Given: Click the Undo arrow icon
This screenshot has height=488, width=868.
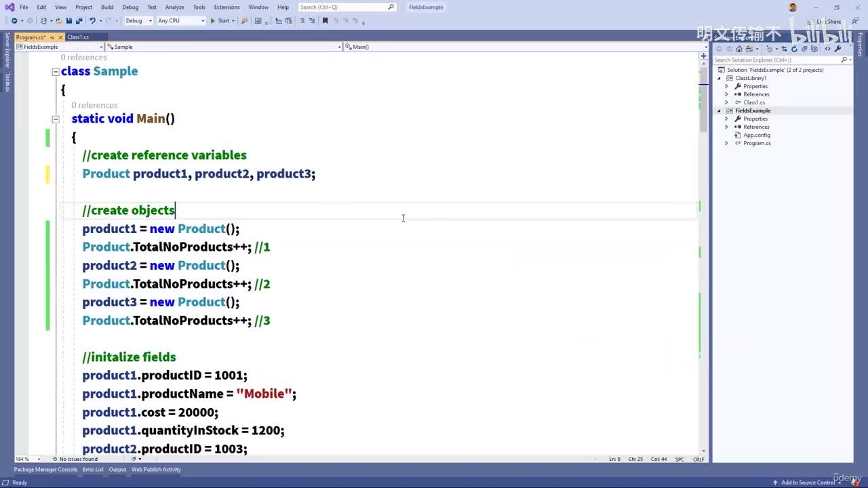Looking at the screenshot, I should click(x=92, y=21).
